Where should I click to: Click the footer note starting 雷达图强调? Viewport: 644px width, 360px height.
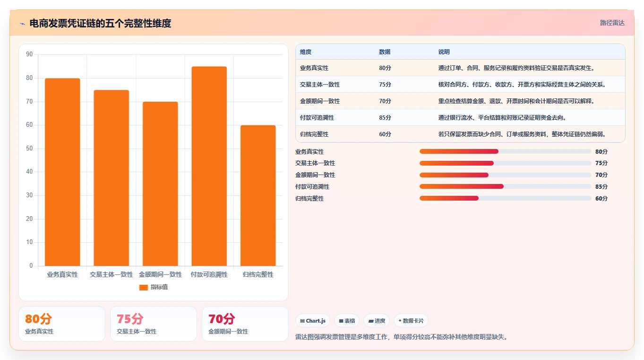click(x=402, y=337)
